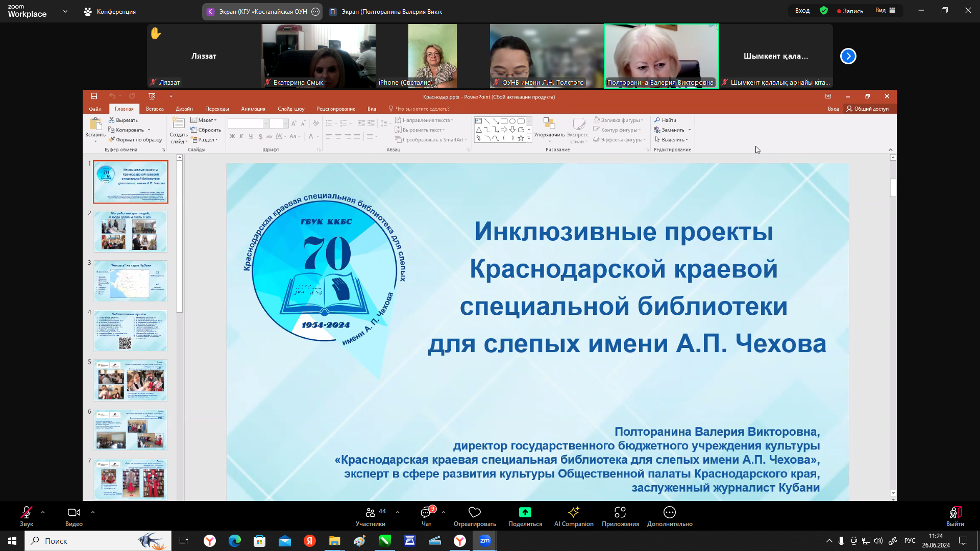Viewport: 980px width, 551px height.
Task: Click the Что вы хотите сделать search field
Action: 419,109
